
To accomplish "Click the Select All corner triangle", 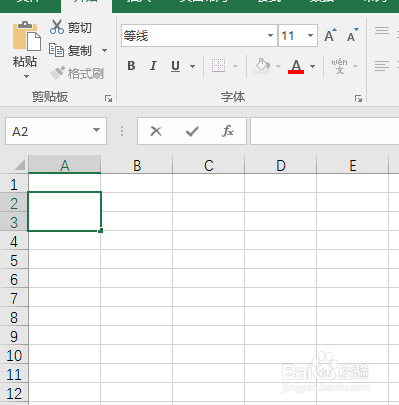I will (19, 165).
